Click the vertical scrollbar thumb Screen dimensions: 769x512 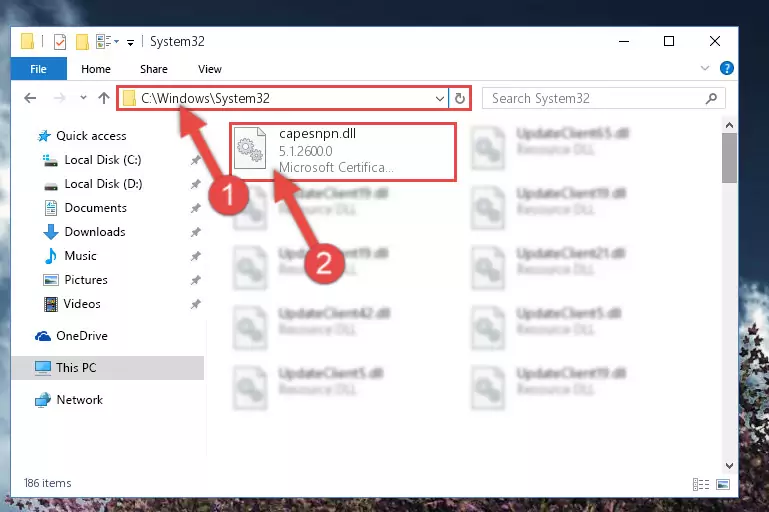[729, 158]
